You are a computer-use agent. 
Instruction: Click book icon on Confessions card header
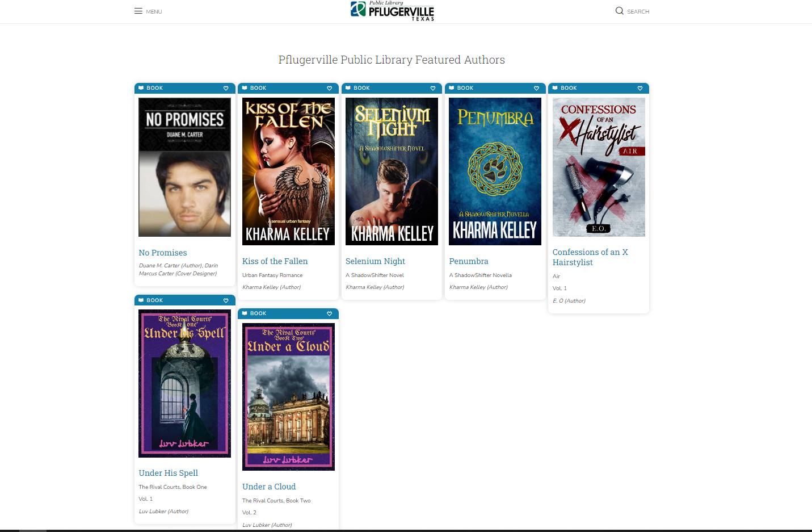point(556,88)
